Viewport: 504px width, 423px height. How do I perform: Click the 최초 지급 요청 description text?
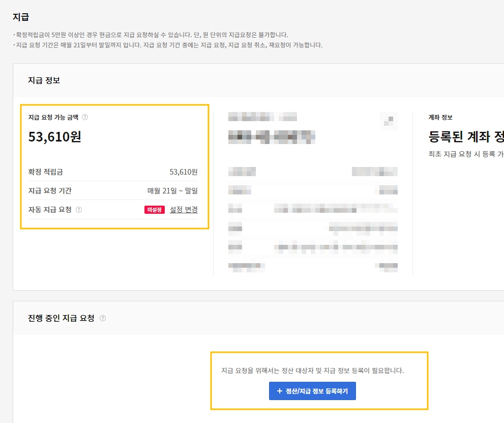[x=463, y=154]
